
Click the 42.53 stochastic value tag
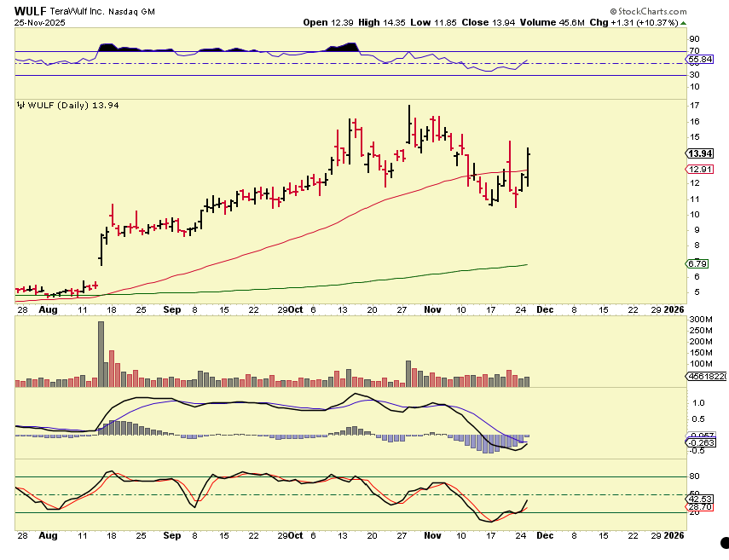pyautogui.click(x=700, y=499)
